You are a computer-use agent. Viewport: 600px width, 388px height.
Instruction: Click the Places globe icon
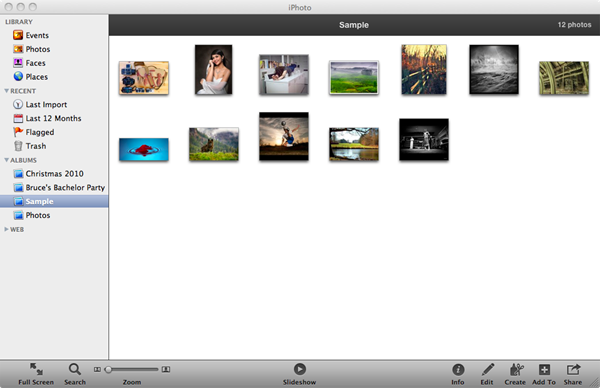click(x=18, y=77)
